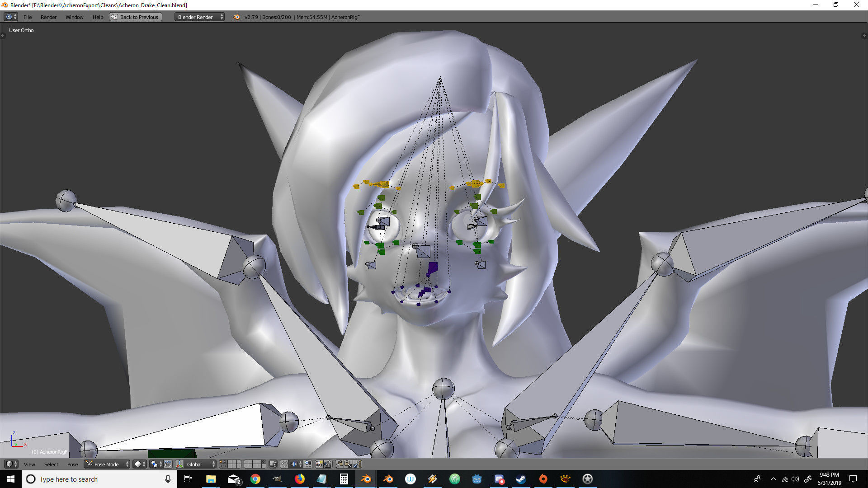This screenshot has height=488, width=868.
Task: Toggle the lock camera to layers button
Action: (x=273, y=464)
